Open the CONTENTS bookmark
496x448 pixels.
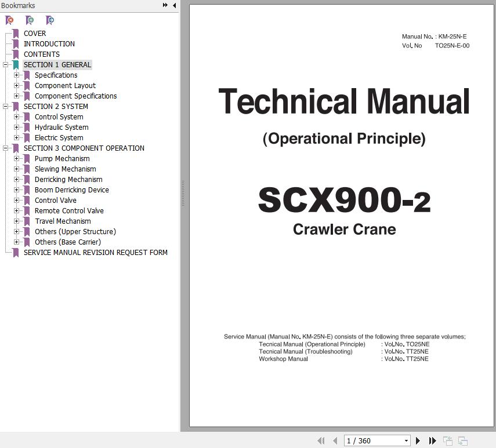(41, 54)
